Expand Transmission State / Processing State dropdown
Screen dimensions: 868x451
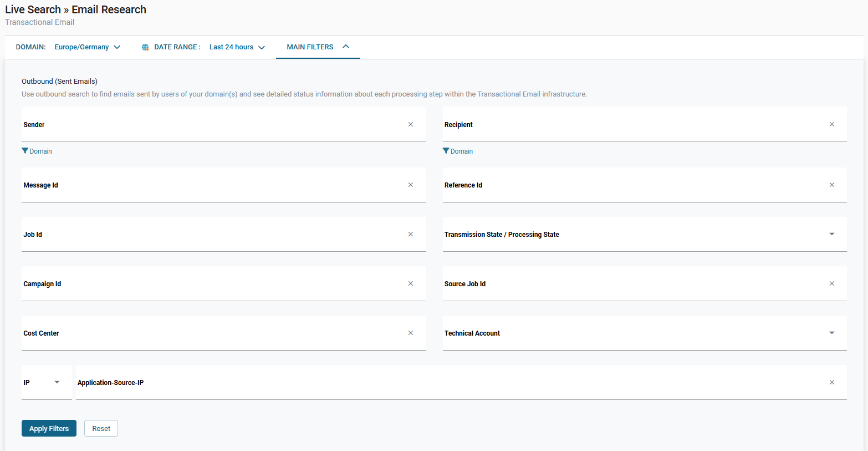831,234
